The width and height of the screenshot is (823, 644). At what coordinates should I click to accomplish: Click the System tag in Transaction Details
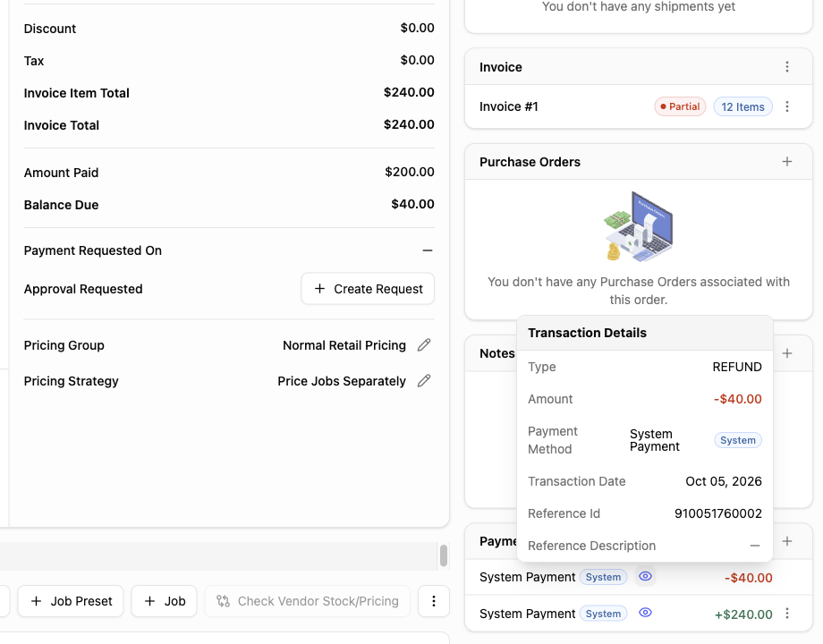738,440
